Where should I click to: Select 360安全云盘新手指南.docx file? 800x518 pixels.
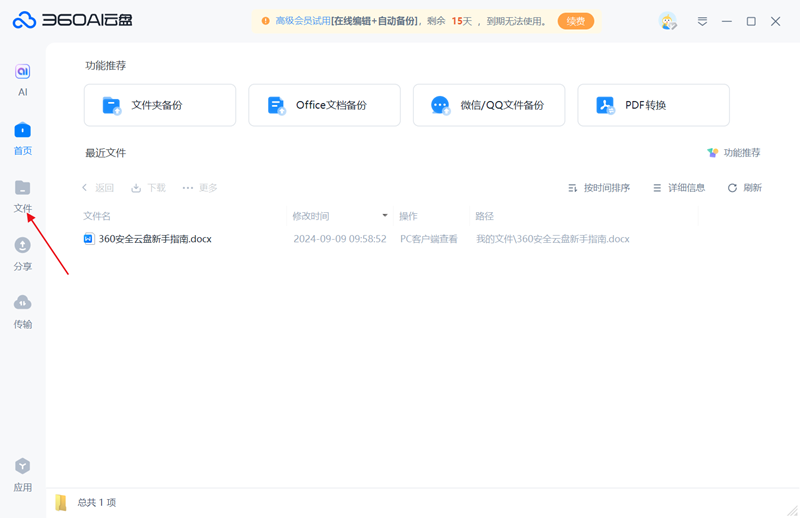point(154,239)
